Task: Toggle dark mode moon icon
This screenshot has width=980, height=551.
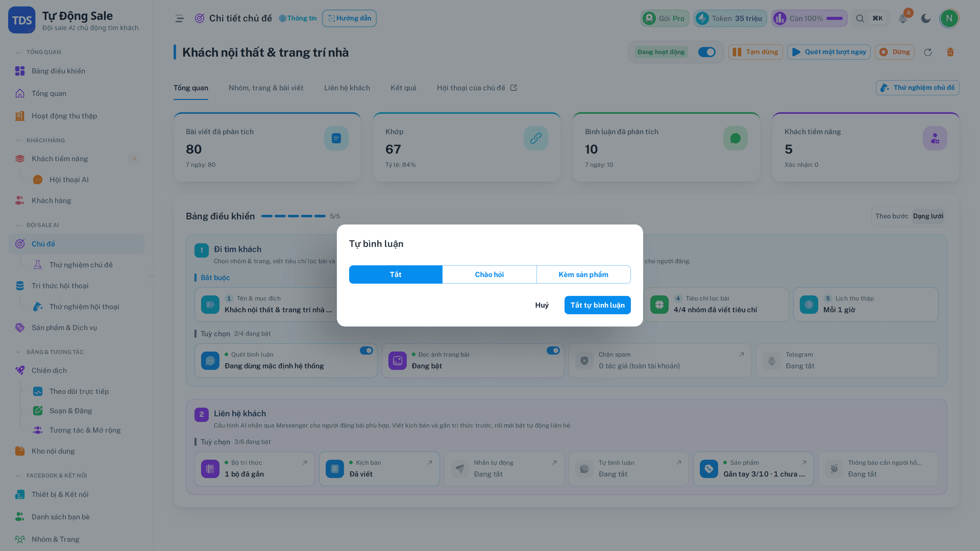Action: coord(926,18)
